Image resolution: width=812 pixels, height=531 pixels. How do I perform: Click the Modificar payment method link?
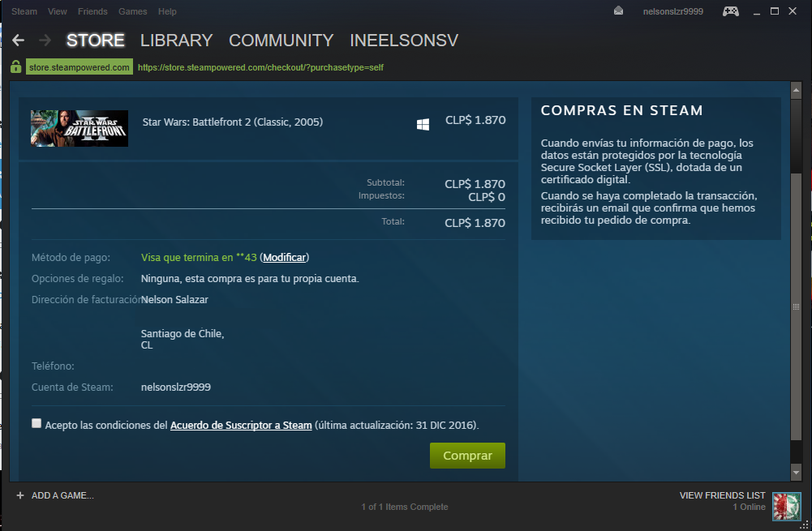284,258
